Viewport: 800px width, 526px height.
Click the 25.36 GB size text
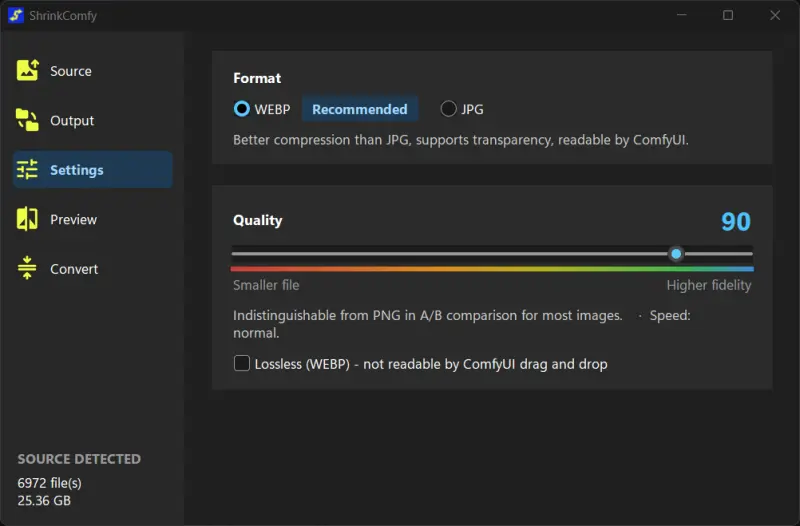click(x=44, y=500)
